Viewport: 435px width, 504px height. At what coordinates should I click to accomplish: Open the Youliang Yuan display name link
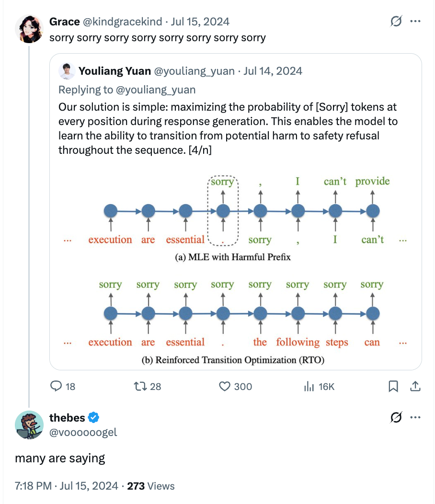(114, 71)
